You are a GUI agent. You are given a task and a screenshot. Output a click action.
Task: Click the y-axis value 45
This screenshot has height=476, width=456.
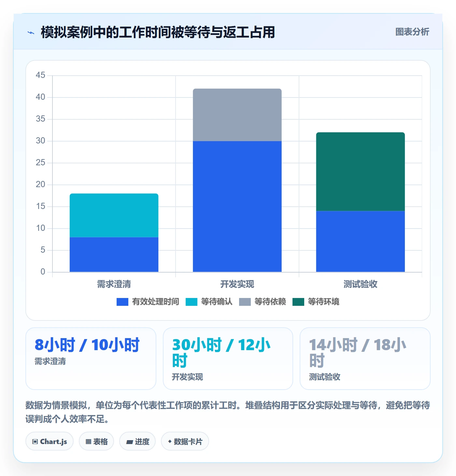[40, 75]
